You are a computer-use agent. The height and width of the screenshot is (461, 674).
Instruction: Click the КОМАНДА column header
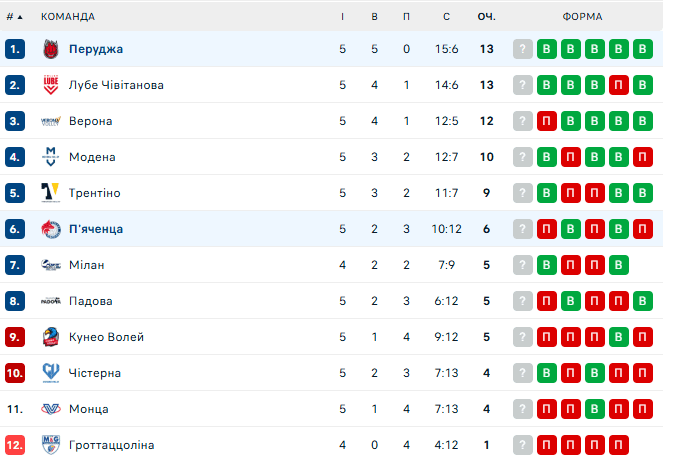(x=68, y=17)
